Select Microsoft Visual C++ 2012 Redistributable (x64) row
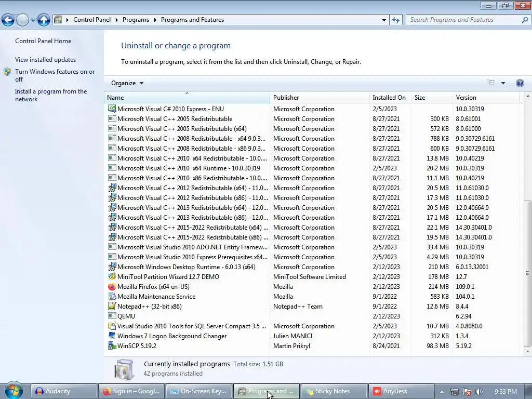 pos(312,188)
